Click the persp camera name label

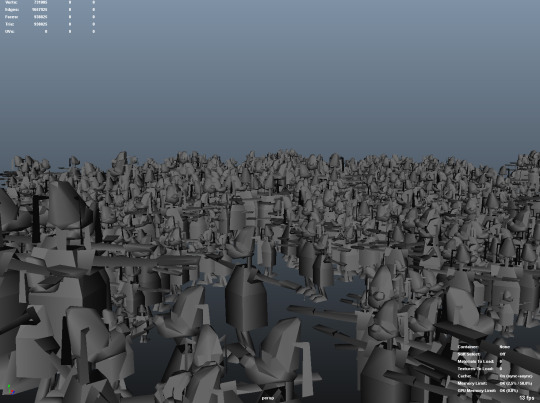[268, 398]
